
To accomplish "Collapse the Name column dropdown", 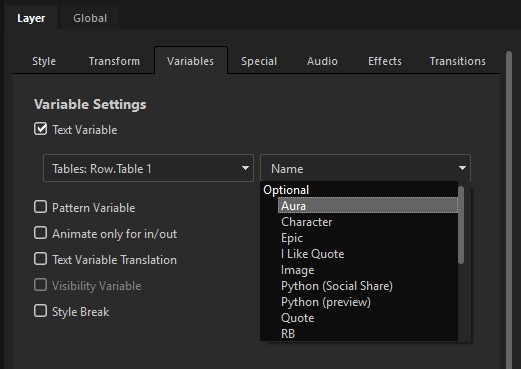I will (365, 168).
